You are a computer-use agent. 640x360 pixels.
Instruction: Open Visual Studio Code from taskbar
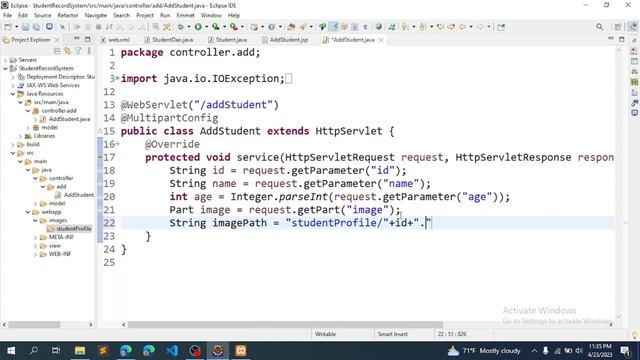[172, 351]
